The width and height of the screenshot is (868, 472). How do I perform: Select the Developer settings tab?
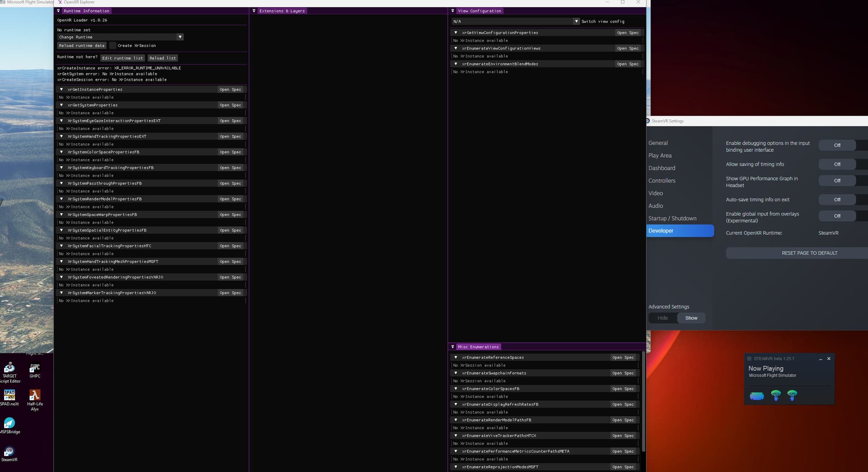(x=680, y=231)
